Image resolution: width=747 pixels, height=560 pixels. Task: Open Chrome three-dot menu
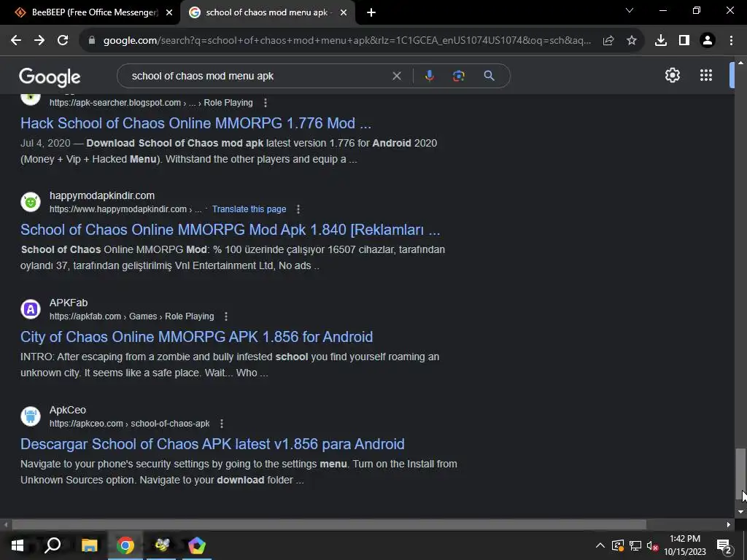pyautogui.click(x=731, y=41)
